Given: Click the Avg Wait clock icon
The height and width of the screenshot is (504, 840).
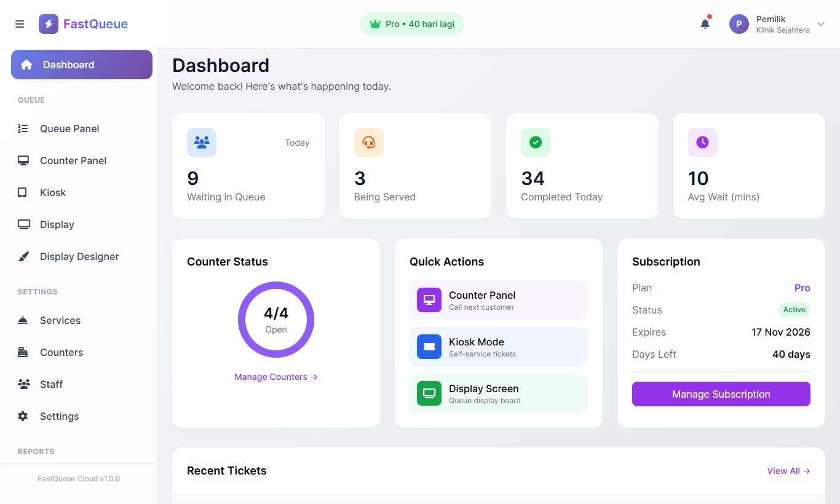Looking at the screenshot, I should click(703, 143).
